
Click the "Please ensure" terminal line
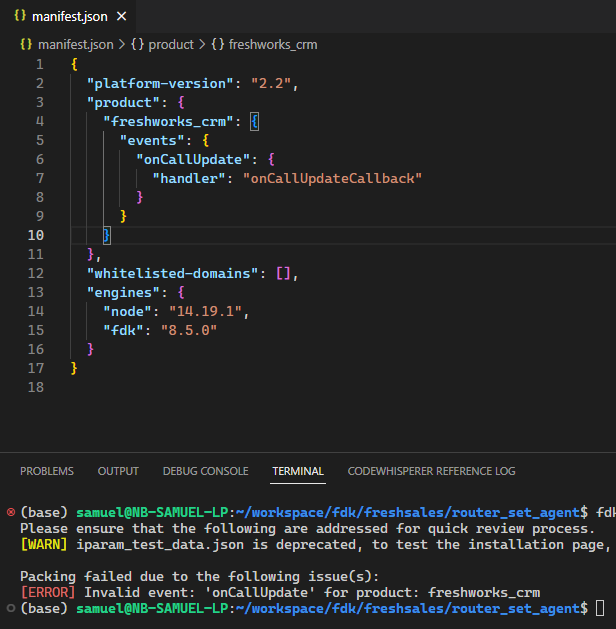point(307,528)
